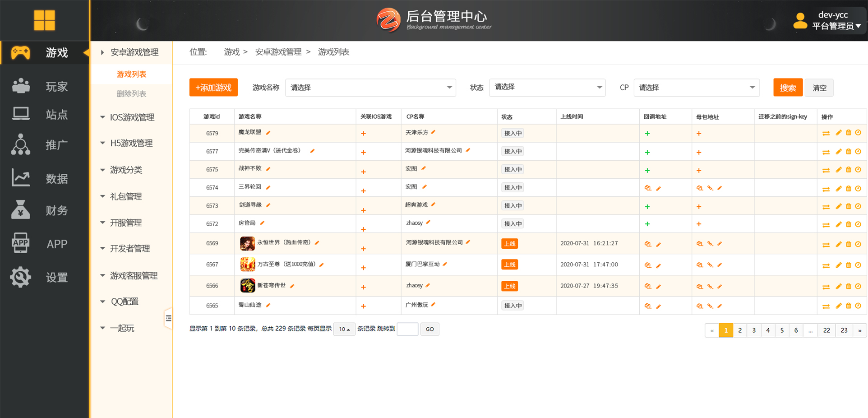The image size is (868, 418).
Task: Click the transfer arrows icon for game 6565
Action: pos(826,306)
